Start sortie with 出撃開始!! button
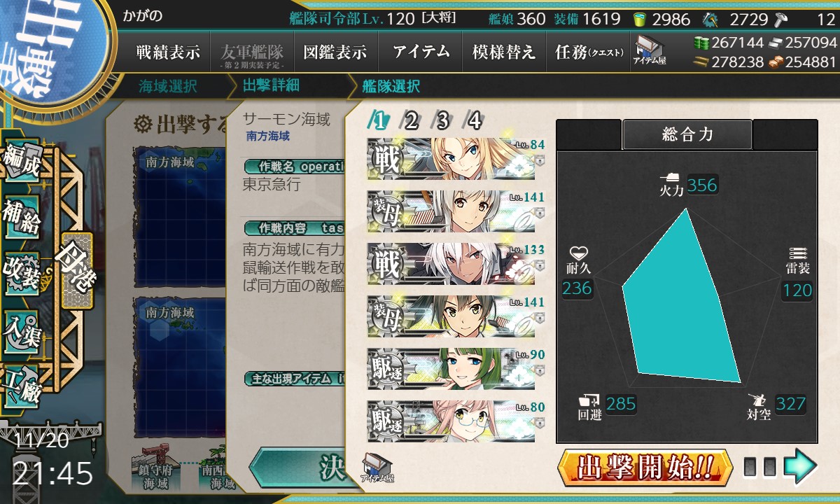840x504 pixels. (645, 467)
